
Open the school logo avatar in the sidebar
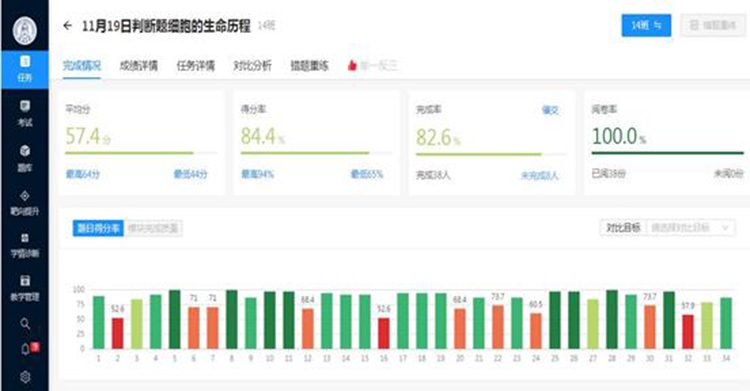click(24, 30)
